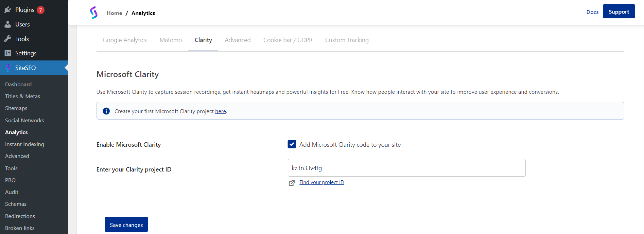Image resolution: width=644 pixels, height=234 pixels.
Task: Open the Redirections submenu item
Action: pos(20,216)
